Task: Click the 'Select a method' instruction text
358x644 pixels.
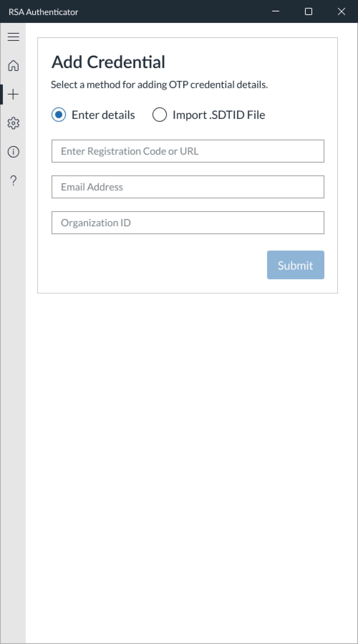Action: pos(159,85)
